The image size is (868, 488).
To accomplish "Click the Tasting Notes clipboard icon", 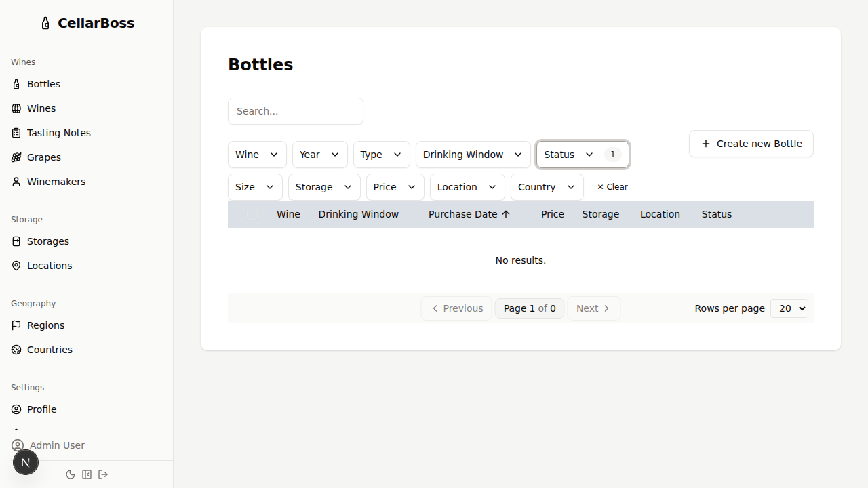I will [x=16, y=133].
